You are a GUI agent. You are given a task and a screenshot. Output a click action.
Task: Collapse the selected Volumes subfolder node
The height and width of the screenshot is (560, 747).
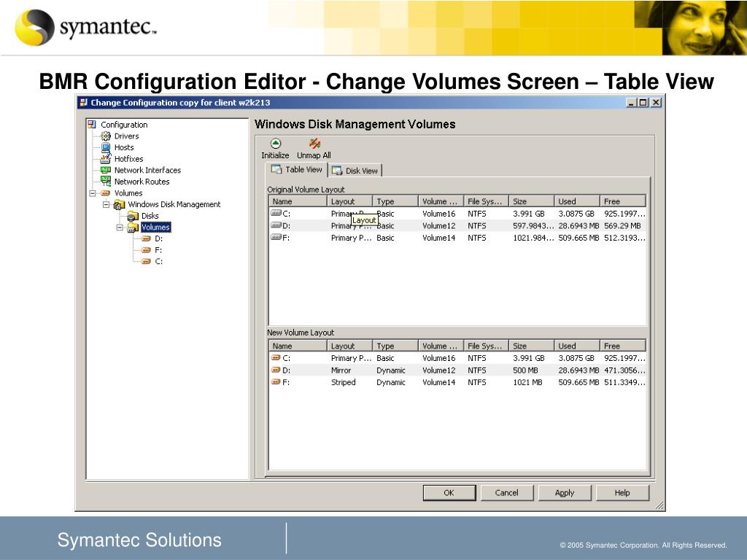click(120, 227)
